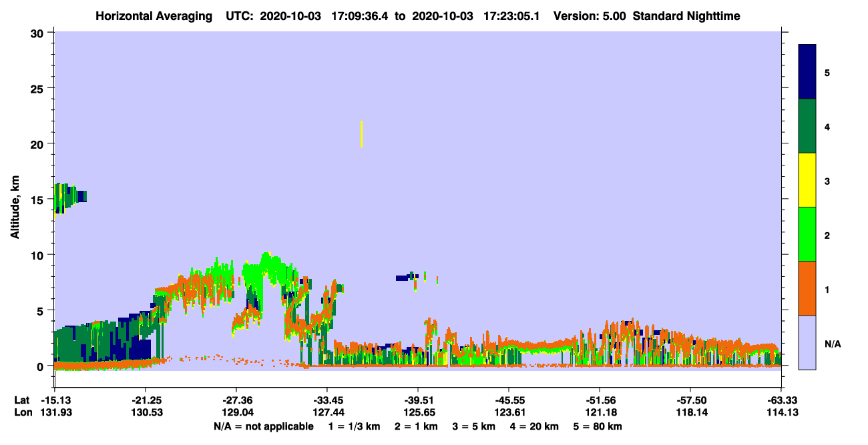Click the longitude value '130.53'
The height and width of the screenshot is (445, 868).
(146, 412)
